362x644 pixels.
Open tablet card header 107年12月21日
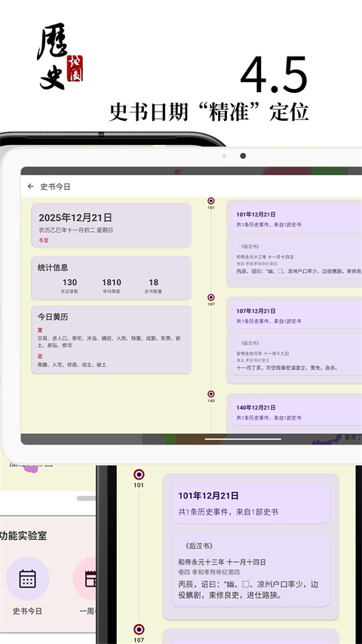(297, 316)
